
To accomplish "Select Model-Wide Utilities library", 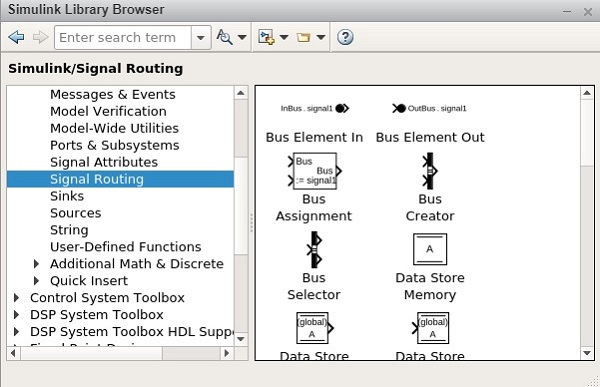I will 114,128.
